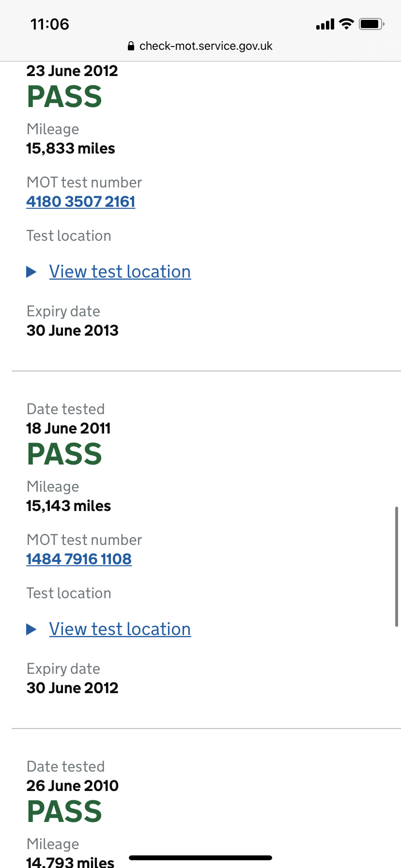
Task: Expand triangle arrow for 2011 test location
Action: click(31, 629)
